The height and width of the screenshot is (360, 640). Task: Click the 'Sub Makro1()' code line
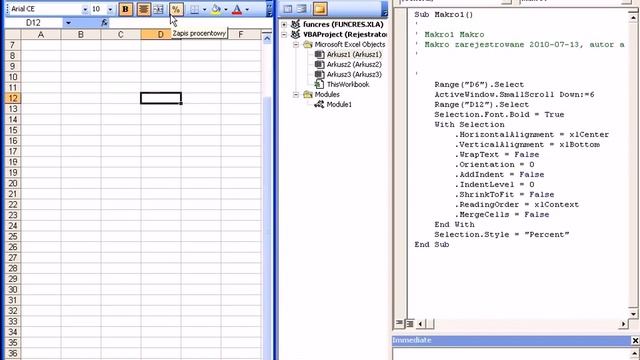(x=444, y=15)
